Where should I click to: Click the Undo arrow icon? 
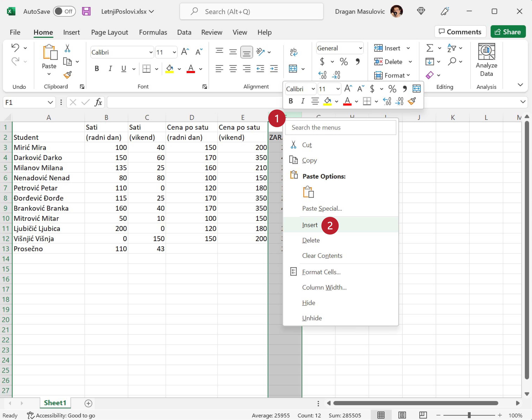(x=15, y=48)
